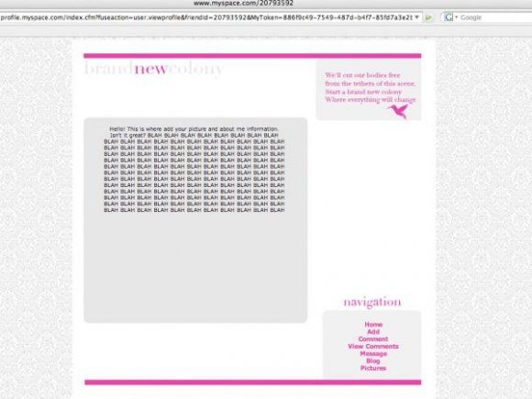Select the Message navigation link
This screenshot has width=532, height=399.
(x=373, y=353)
